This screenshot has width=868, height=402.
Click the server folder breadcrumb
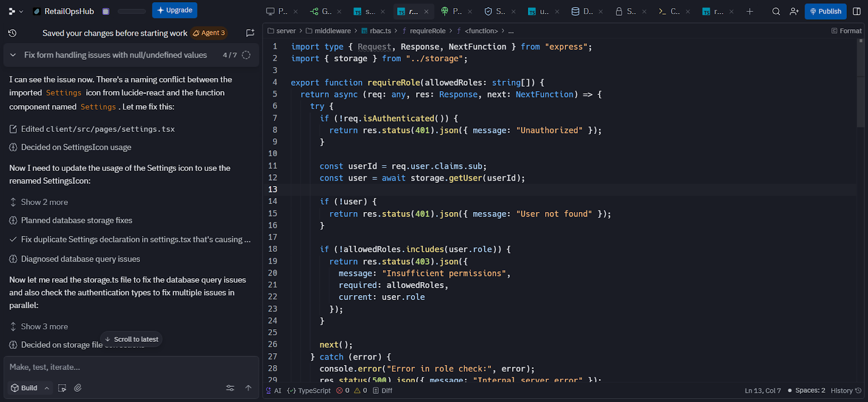[282, 31]
